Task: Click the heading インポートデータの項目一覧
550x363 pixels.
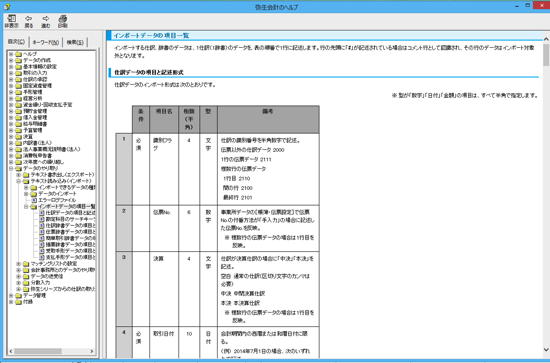Action: (x=151, y=35)
